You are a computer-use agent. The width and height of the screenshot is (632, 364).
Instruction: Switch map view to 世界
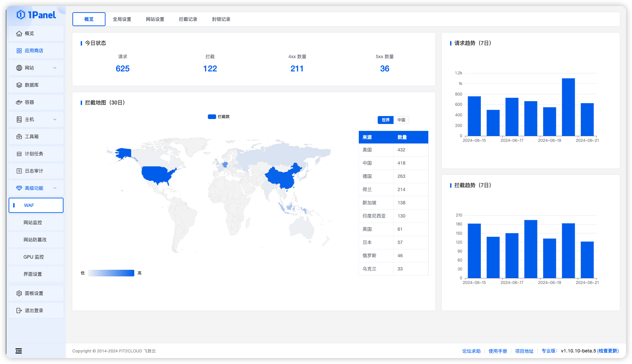tap(386, 120)
